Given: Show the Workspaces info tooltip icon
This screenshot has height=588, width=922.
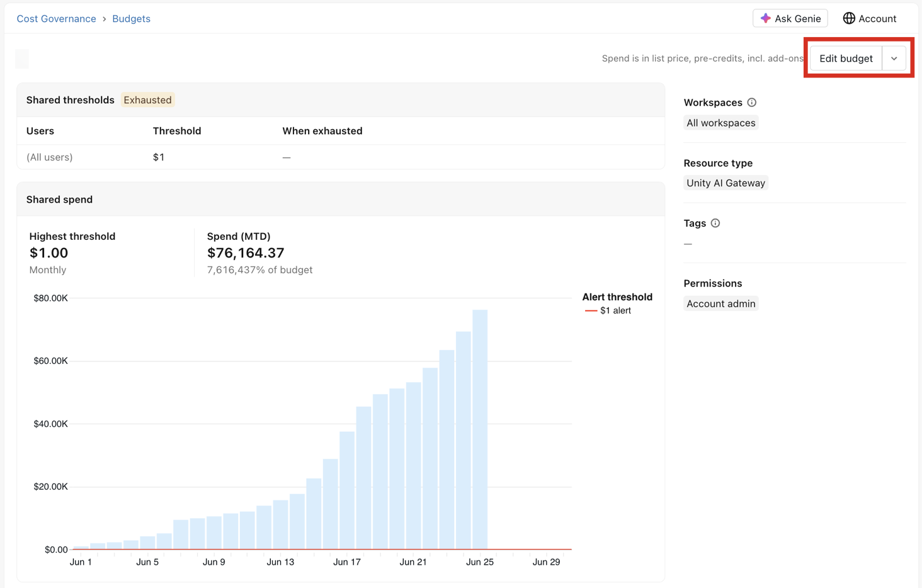Looking at the screenshot, I should point(751,103).
